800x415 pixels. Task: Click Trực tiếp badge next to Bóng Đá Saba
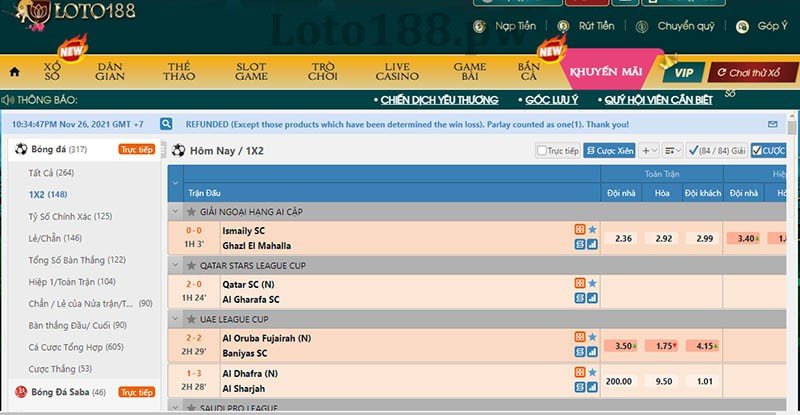[137, 392]
